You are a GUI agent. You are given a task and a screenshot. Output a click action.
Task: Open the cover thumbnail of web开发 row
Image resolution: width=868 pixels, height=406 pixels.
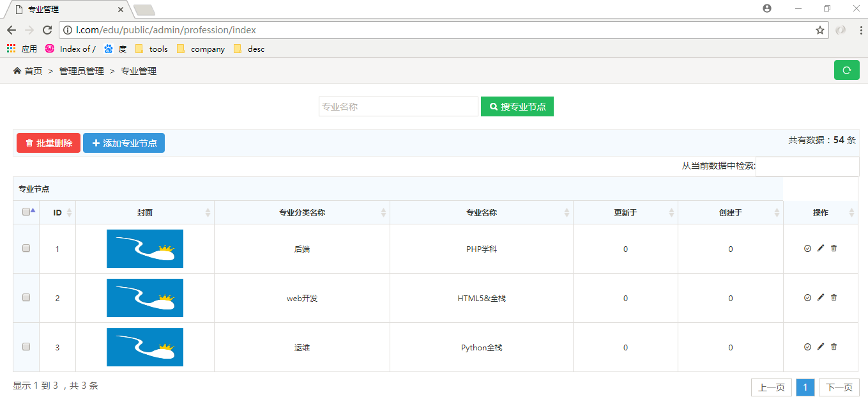coord(145,298)
